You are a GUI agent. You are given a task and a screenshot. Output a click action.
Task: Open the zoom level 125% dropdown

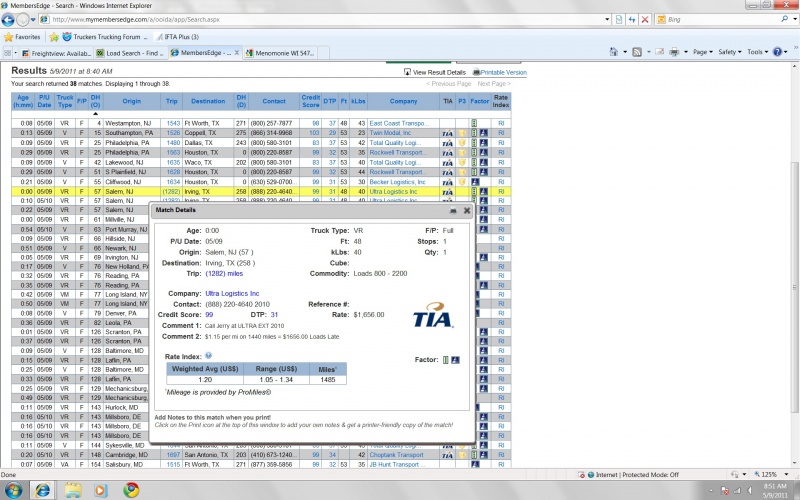click(x=787, y=474)
